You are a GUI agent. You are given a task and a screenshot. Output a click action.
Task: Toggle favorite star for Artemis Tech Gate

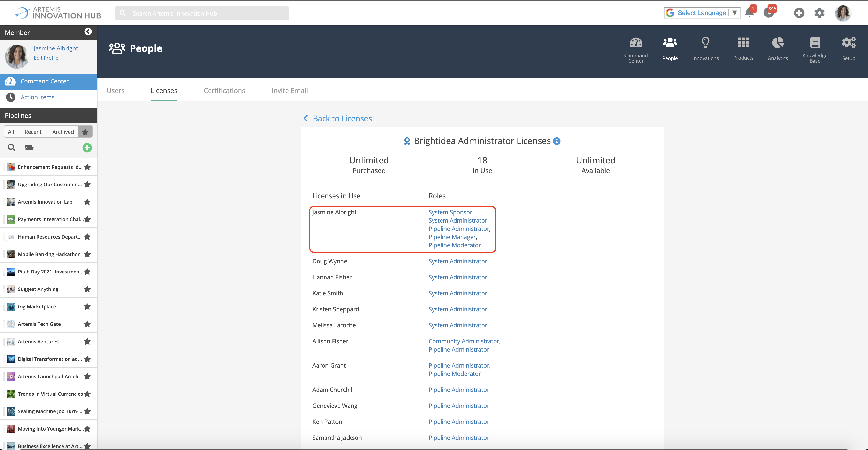[87, 324]
